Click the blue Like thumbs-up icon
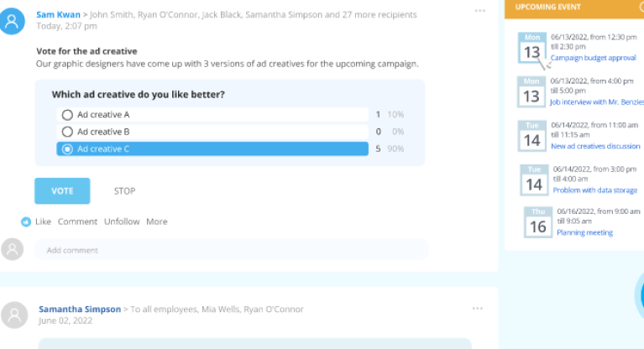 [x=26, y=221]
